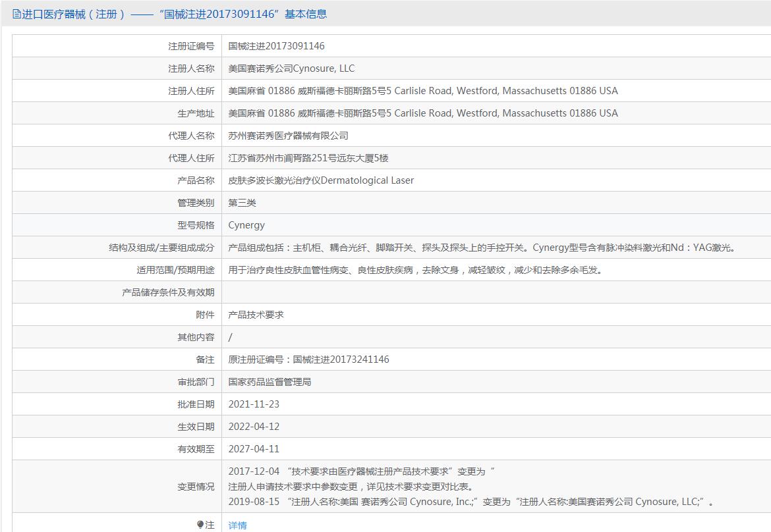This screenshot has width=771, height=532.
Task: Select registration number 国械注进20173091146 in the table
Action: click(x=276, y=46)
